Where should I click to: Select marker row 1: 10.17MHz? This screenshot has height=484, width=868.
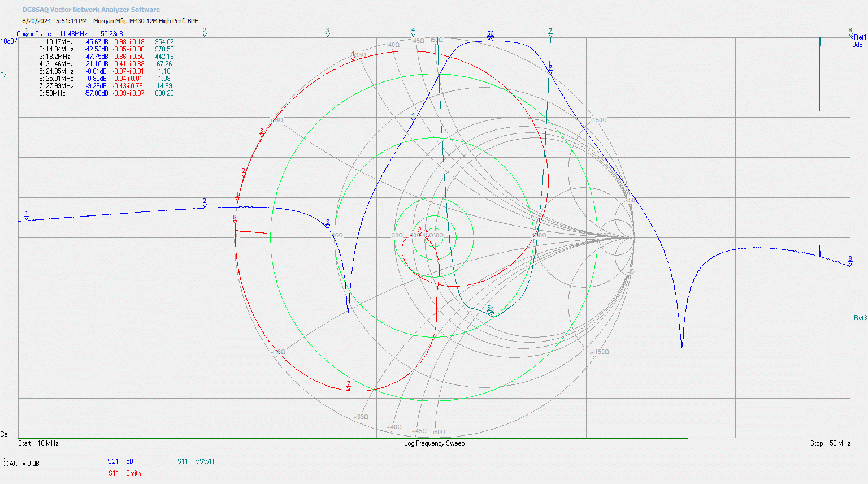106,42
